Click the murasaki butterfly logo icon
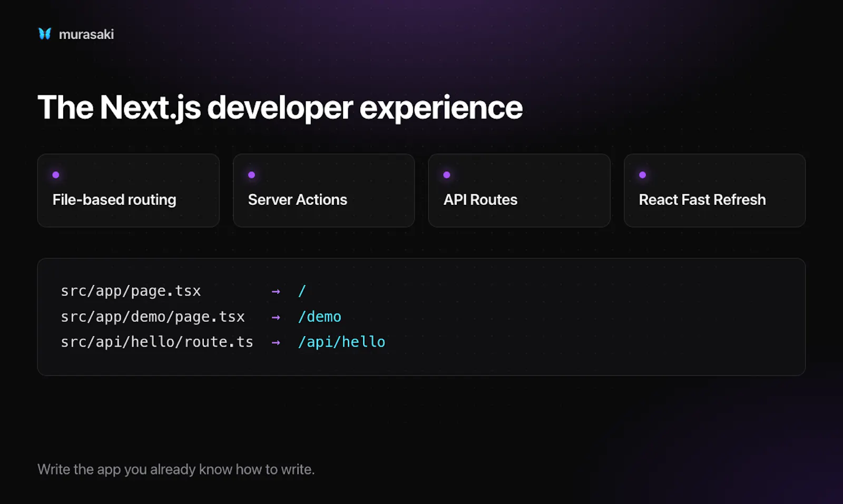The height and width of the screenshot is (504, 843). click(45, 34)
